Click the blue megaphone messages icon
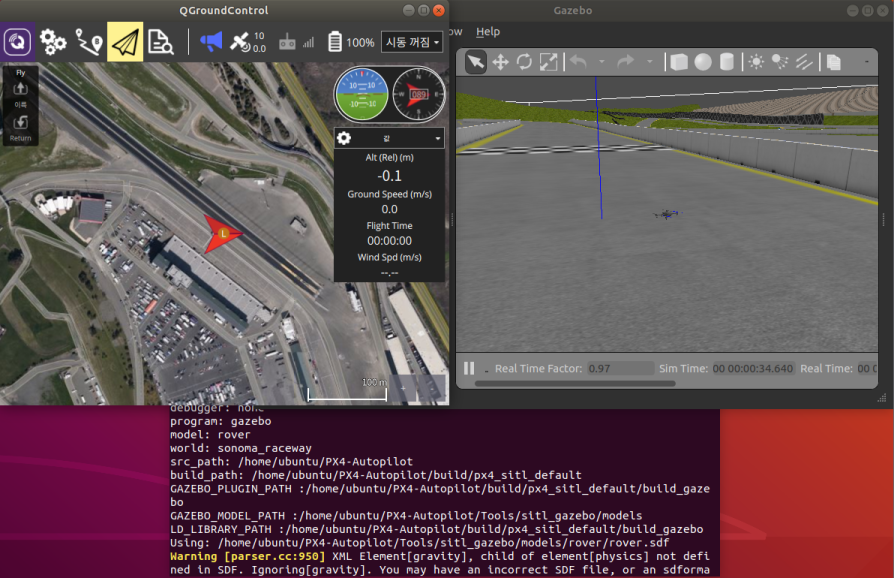Image resolution: width=894 pixels, height=578 pixels. (x=211, y=42)
